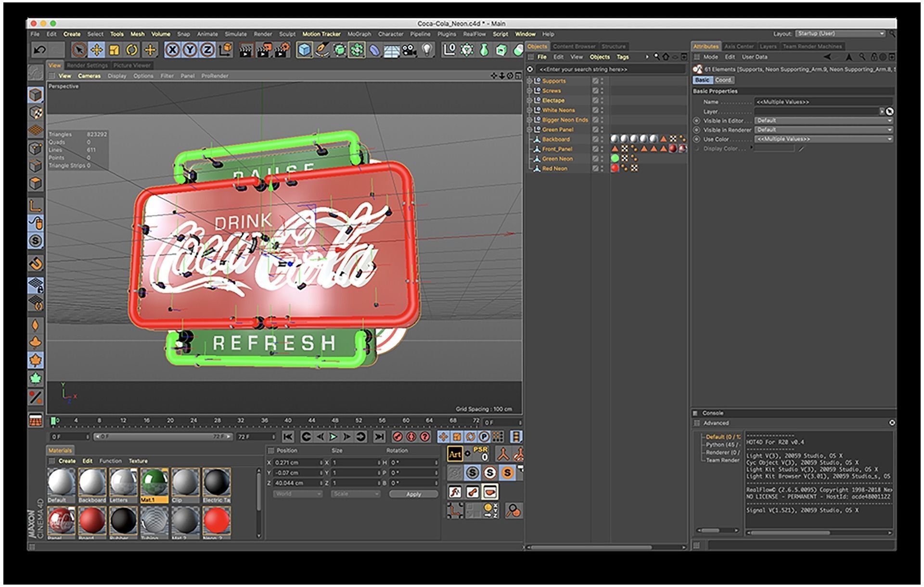Activate the Rotate tool icon
This screenshot has width=924, height=587.
click(x=132, y=50)
